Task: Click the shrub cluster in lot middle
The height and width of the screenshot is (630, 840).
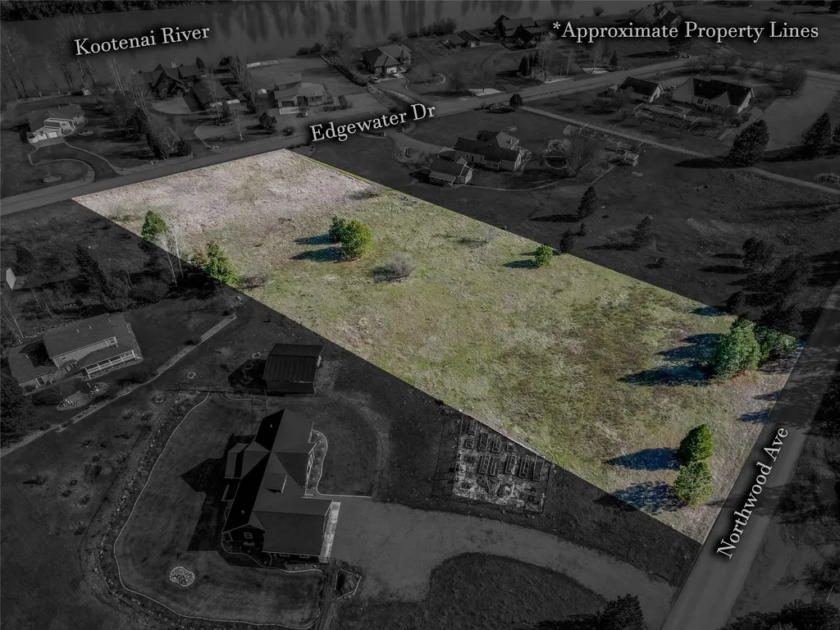Action: pyautogui.click(x=351, y=237)
